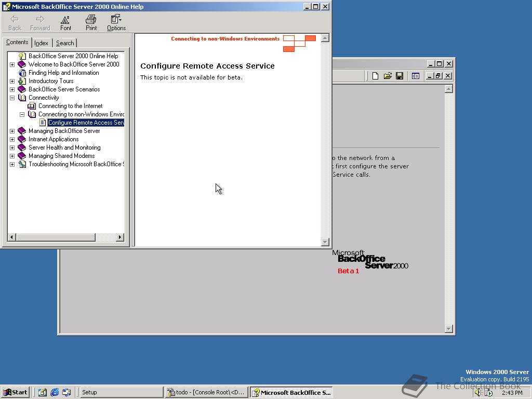Click the globe icon beside Finding Help
Screen dimensions: 532x399
tap(22, 73)
